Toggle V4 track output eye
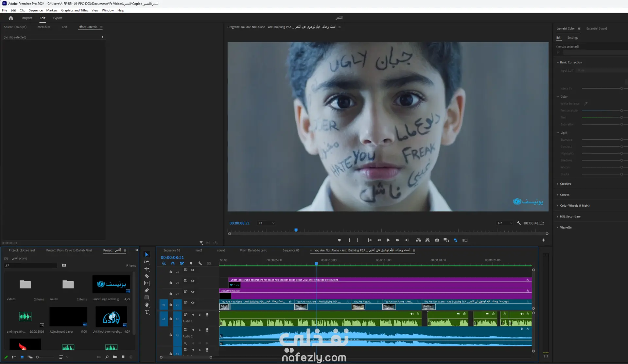Image resolution: width=628 pixels, height=364 pixels. click(193, 270)
